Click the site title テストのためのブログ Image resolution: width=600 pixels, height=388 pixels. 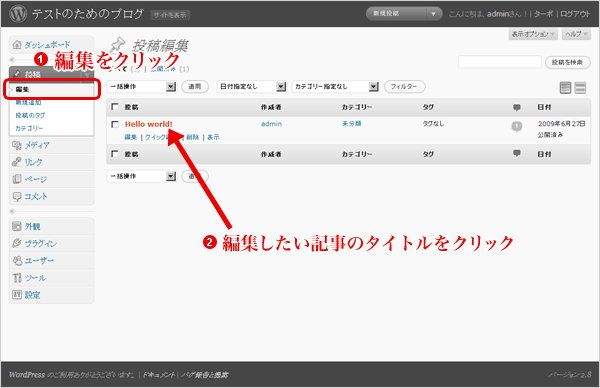[88, 14]
